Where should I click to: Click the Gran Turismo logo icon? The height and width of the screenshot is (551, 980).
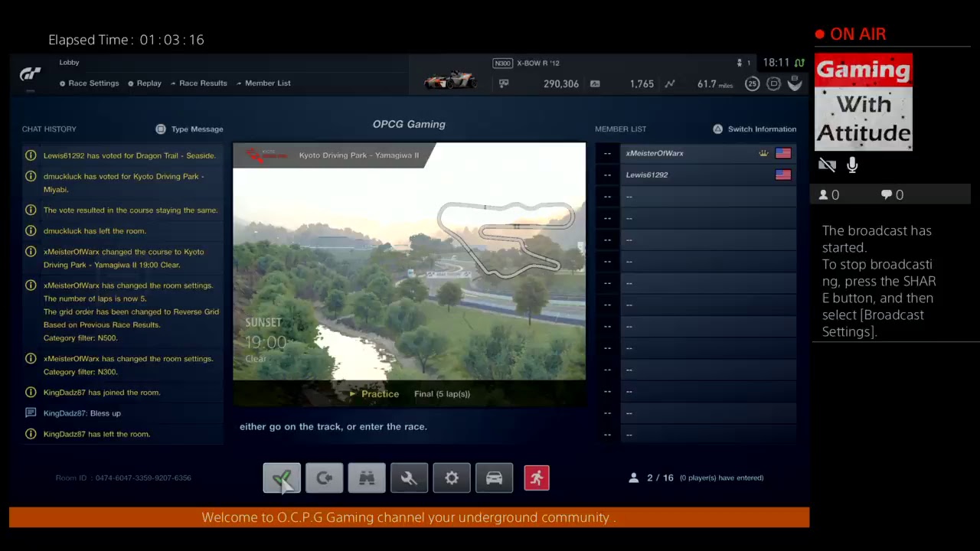(x=31, y=74)
